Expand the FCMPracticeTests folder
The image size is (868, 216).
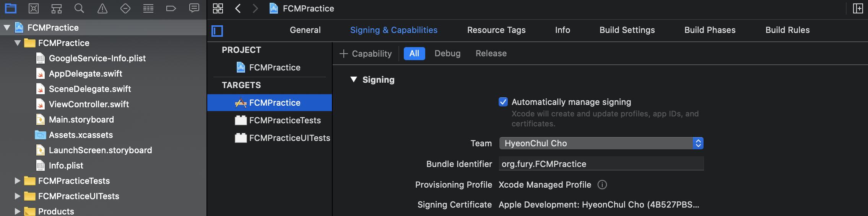[17, 181]
